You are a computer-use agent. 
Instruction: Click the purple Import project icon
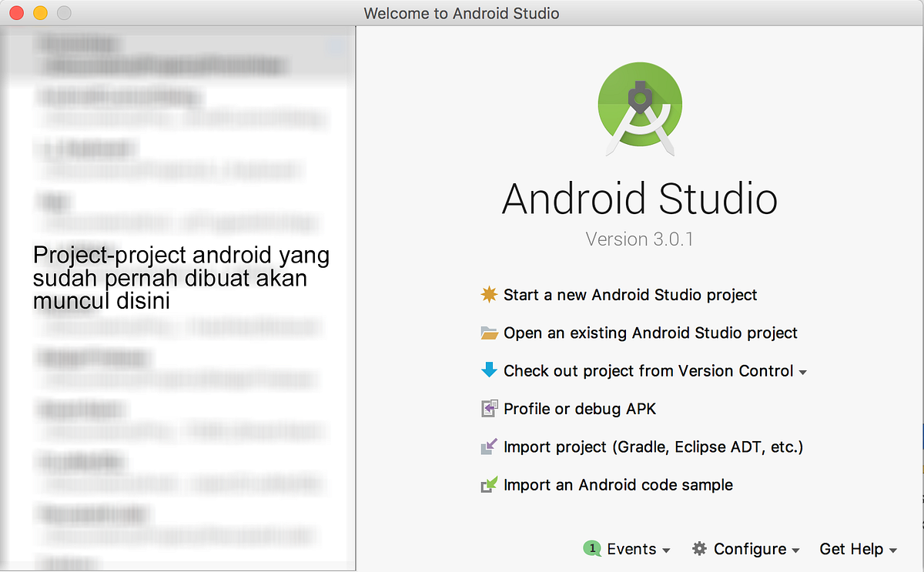click(x=488, y=447)
